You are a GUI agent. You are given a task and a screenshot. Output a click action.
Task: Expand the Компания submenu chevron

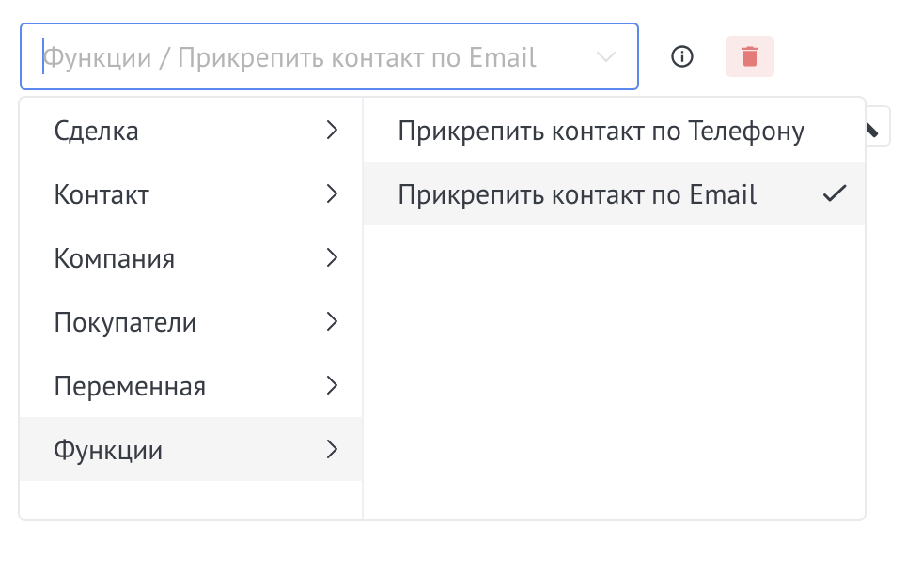pos(331,258)
